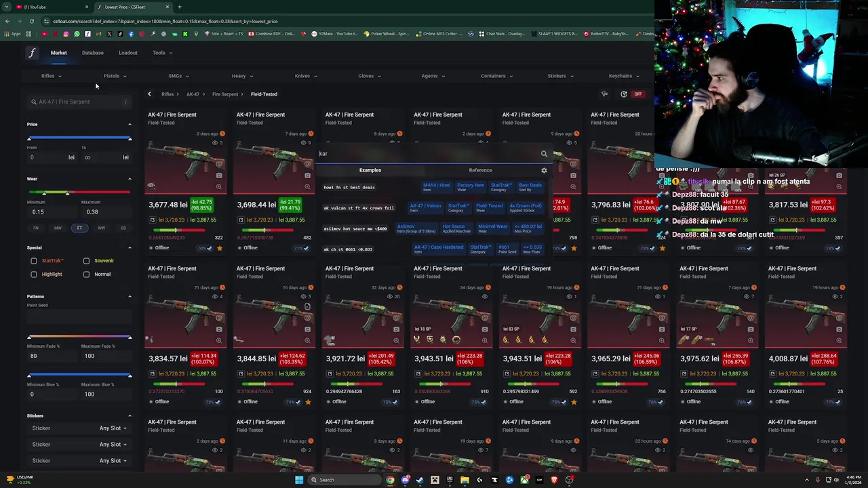Click the star icon on the 3,943.51 lei listing (float 592)
Viewport: 868px width, 488px height.
pyautogui.click(x=574, y=402)
